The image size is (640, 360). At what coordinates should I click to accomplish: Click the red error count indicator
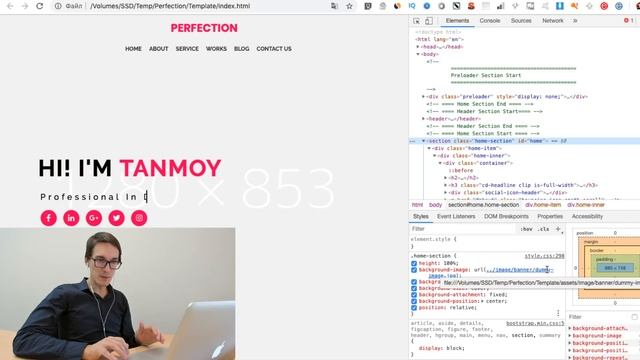629,20
